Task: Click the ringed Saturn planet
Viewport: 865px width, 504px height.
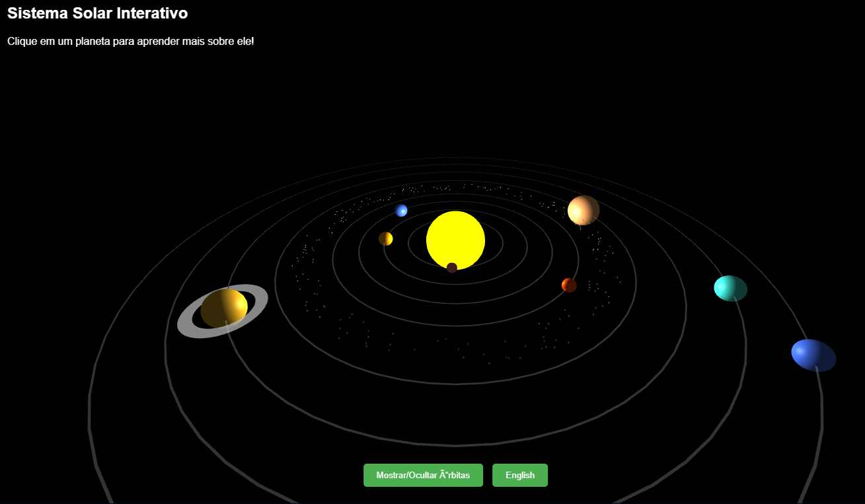Action: tap(223, 310)
